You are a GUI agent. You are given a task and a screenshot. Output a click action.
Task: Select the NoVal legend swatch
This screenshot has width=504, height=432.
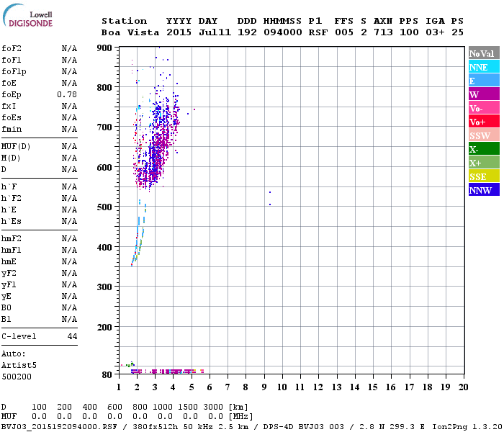click(484, 53)
